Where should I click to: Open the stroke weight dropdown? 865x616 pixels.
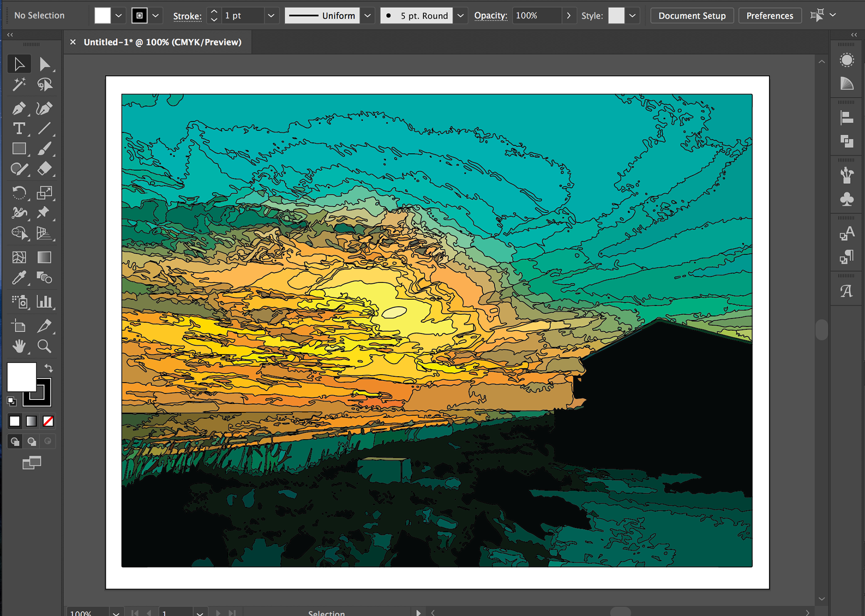pos(271,16)
